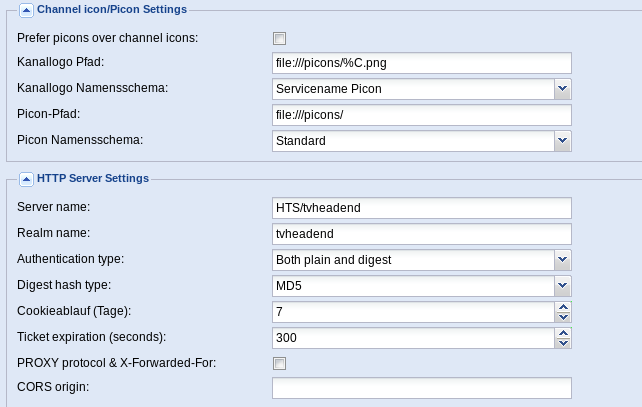Increase Ticket expiration seconds with up arrow
The width and height of the screenshot is (642, 407).
pyautogui.click(x=563, y=333)
